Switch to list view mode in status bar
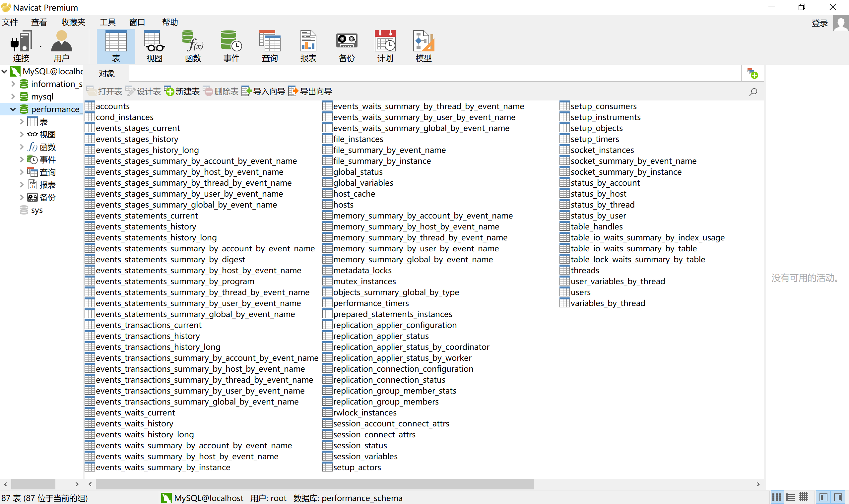The image size is (849, 504). pos(790,498)
